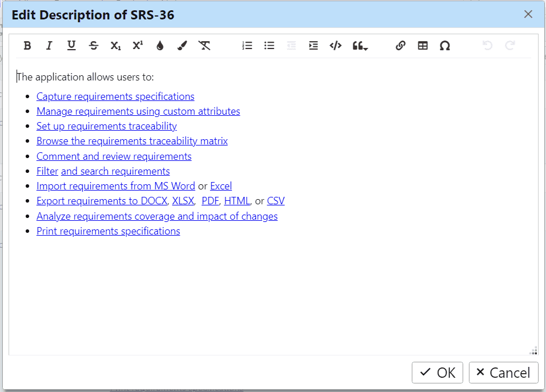Viewport: 546px width, 392px height.
Task: Click 'and search requirements' link
Action: [115, 171]
